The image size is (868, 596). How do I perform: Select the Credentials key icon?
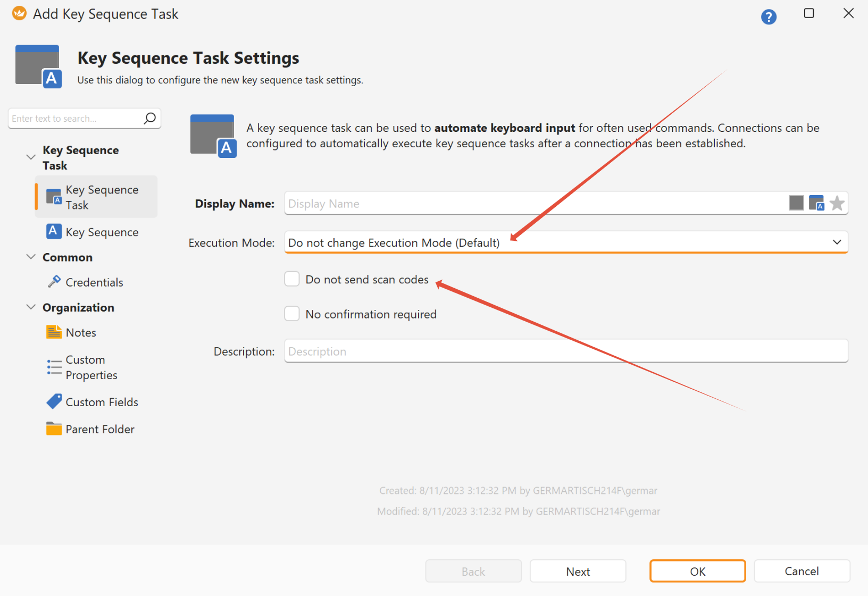coord(54,282)
